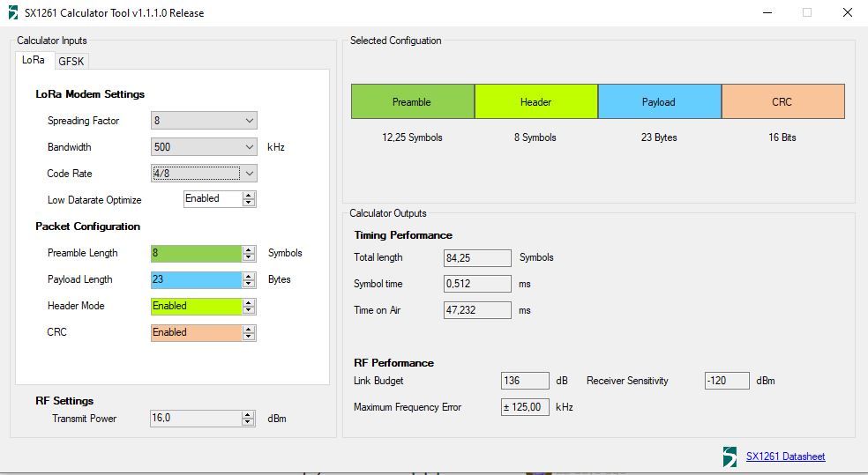Click the Header Mode Enabled field
This screenshot has height=475, width=868.
(197, 307)
